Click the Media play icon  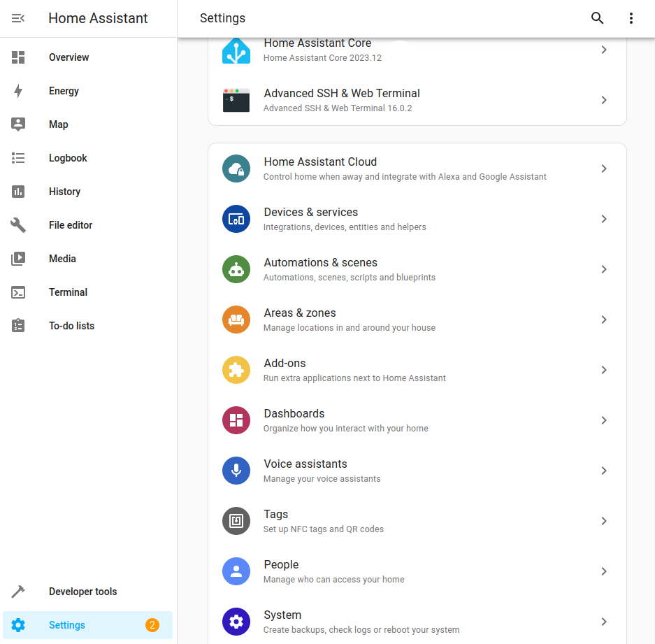pyautogui.click(x=18, y=259)
